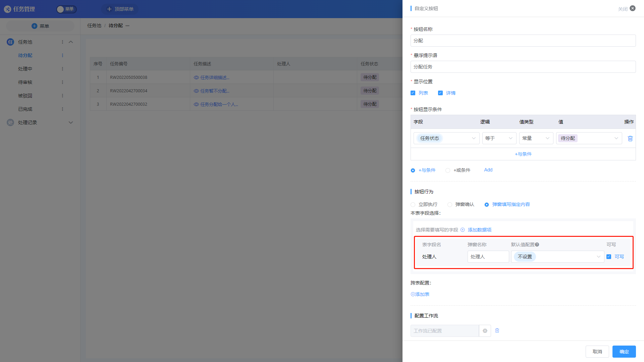
Task: Click task number RW2022042700032
Action: (x=128, y=104)
